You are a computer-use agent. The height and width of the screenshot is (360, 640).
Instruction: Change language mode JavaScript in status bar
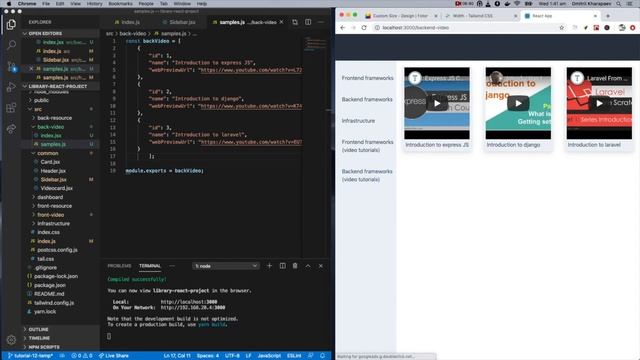tap(269, 356)
